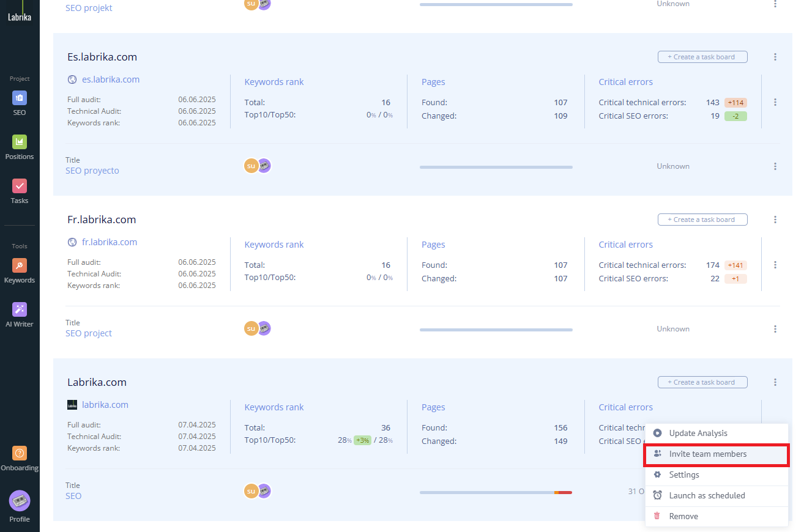
Task: Choose Remove from the context menu
Action: [717, 516]
